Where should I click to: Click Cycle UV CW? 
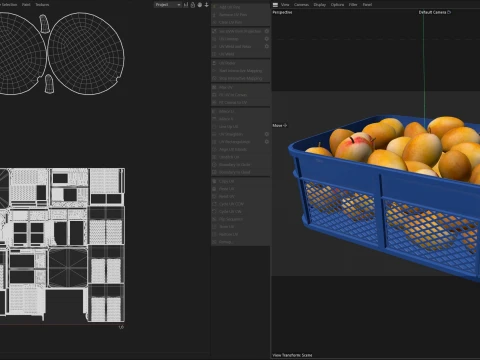(241, 211)
